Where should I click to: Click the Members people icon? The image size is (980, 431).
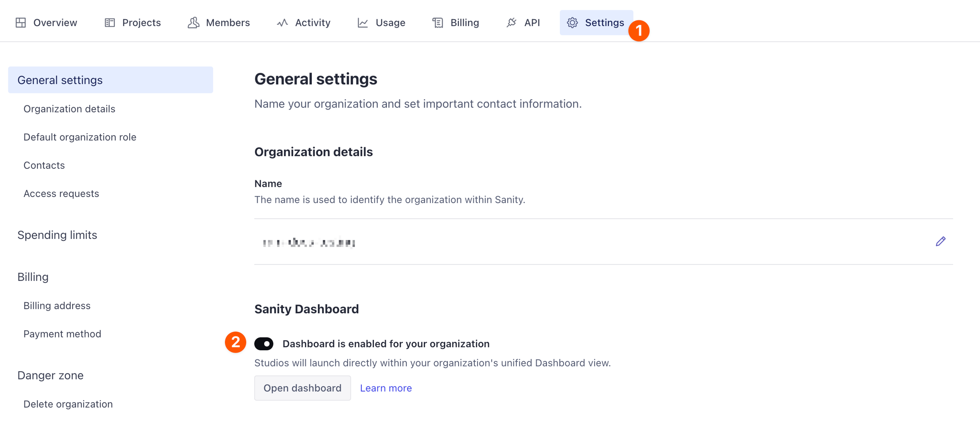pyautogui.click(x=193, y=22)
